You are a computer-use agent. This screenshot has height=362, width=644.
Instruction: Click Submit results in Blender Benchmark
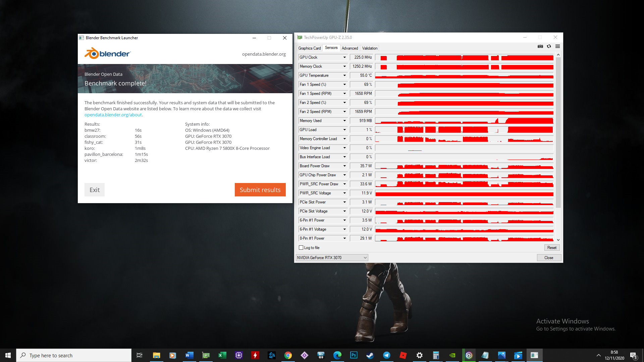tap(260, 190)
